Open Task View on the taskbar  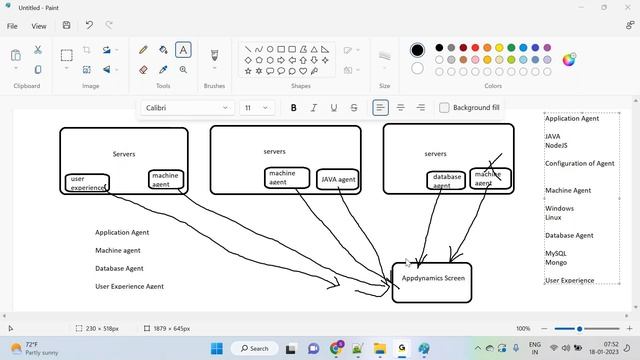click(291, 349)
